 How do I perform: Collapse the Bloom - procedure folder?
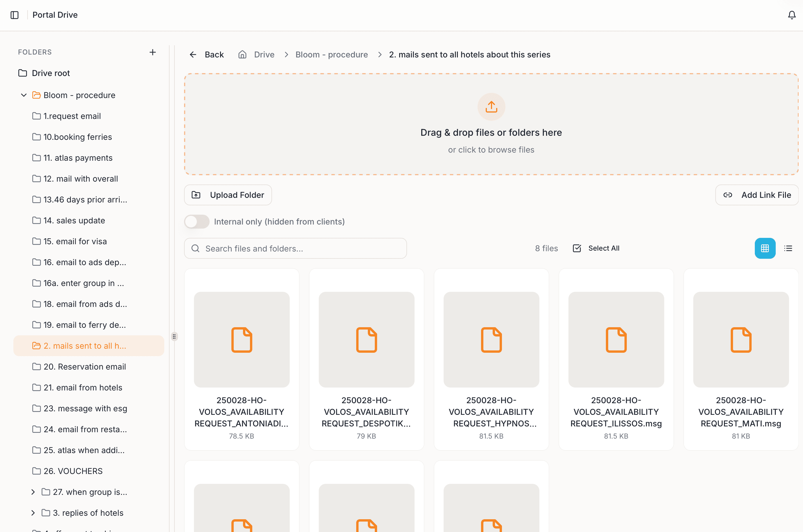point(23,95)
